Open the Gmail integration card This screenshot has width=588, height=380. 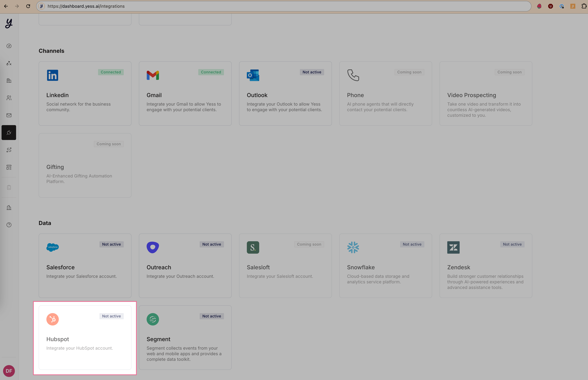[185, 94]
